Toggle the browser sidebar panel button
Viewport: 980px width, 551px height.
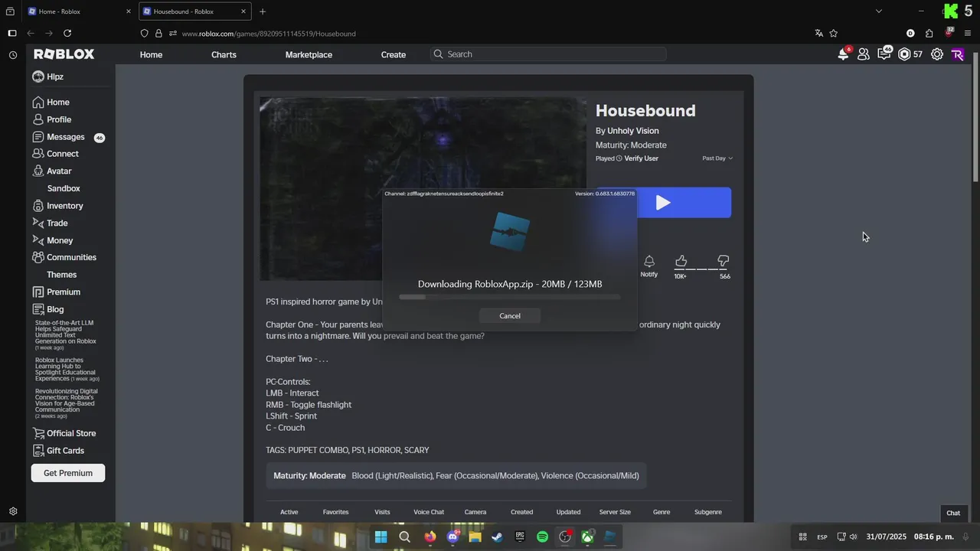click(11, 33)
